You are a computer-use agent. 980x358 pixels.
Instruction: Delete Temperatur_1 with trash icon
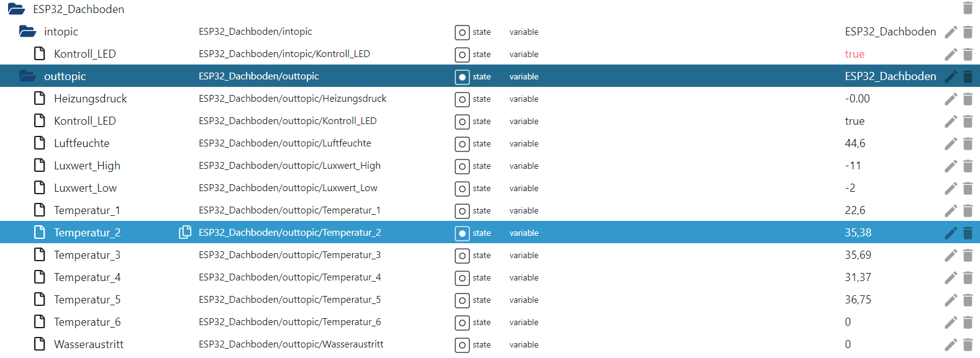(x=968, y=210)
